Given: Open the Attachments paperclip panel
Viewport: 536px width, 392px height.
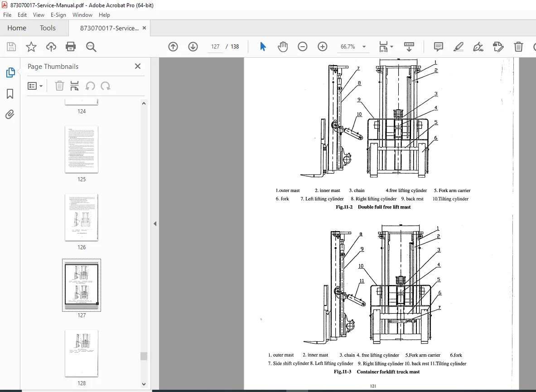Looking at the screenshot, I should point(10,114).
